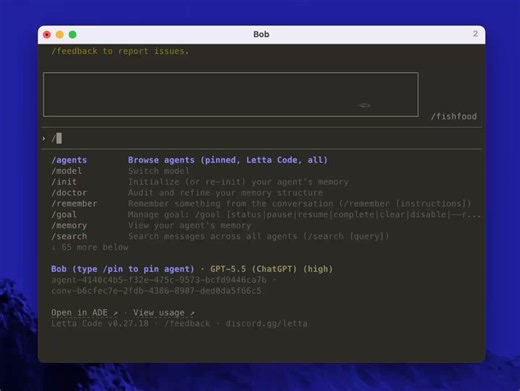Pick the /search command
Viewport: 520px width, 391px height.
coord(69,236)
